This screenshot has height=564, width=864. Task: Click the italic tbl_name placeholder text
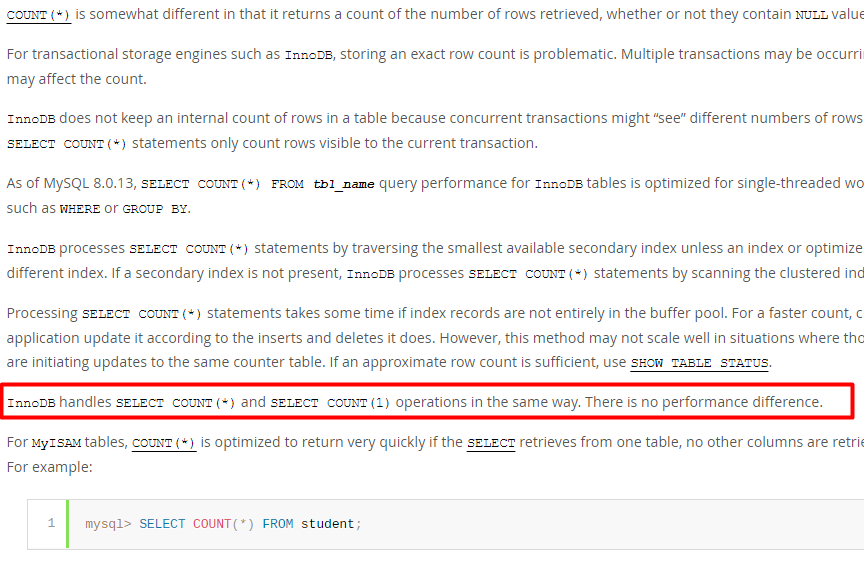click(x=344, y=184)
